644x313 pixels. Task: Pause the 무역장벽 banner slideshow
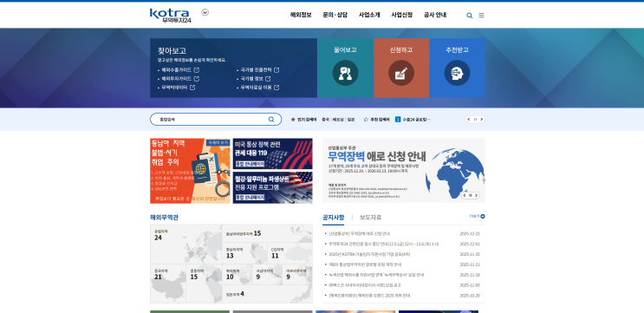coord(471,196)
